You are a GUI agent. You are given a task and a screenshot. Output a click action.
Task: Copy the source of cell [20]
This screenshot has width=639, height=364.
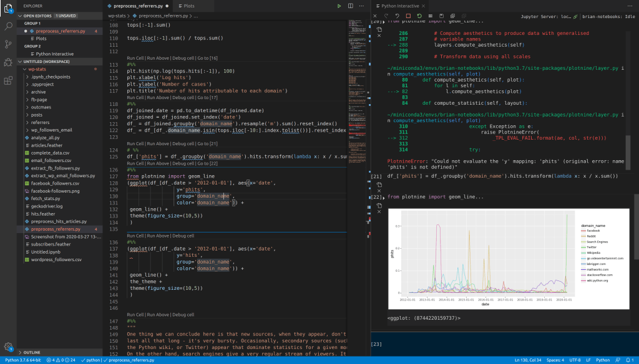click(x=379, y=29)
